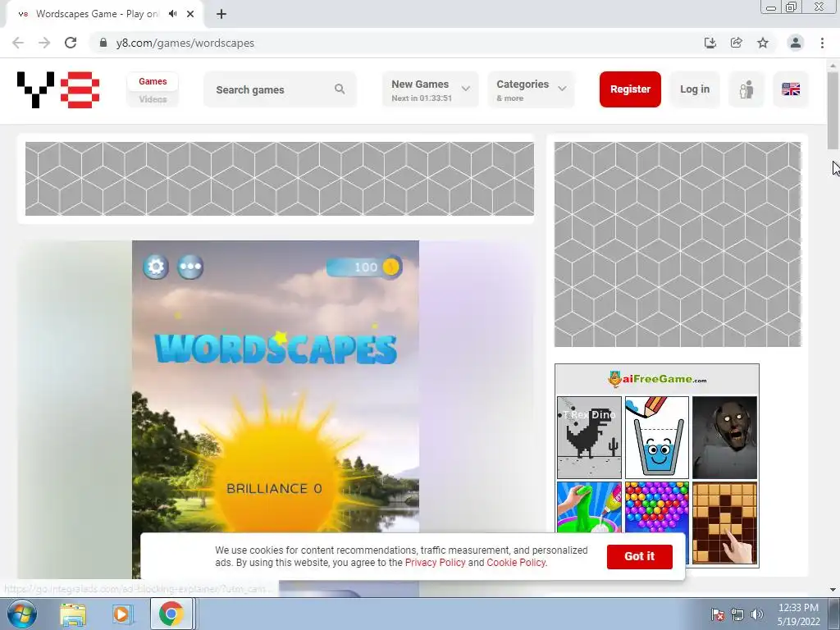840x630 pixels.
Task: Click the Register button
Action: coord(630,89)
